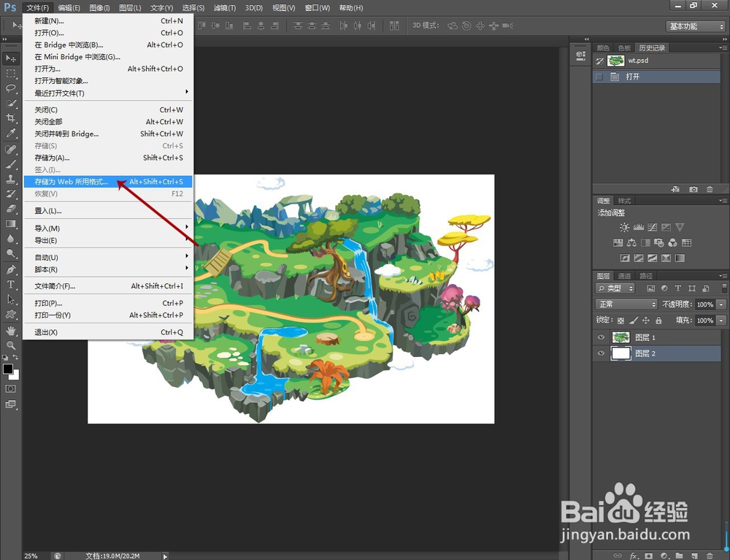Open the 基本功能 workspace dropdown
730x560 pixels.
696,26
